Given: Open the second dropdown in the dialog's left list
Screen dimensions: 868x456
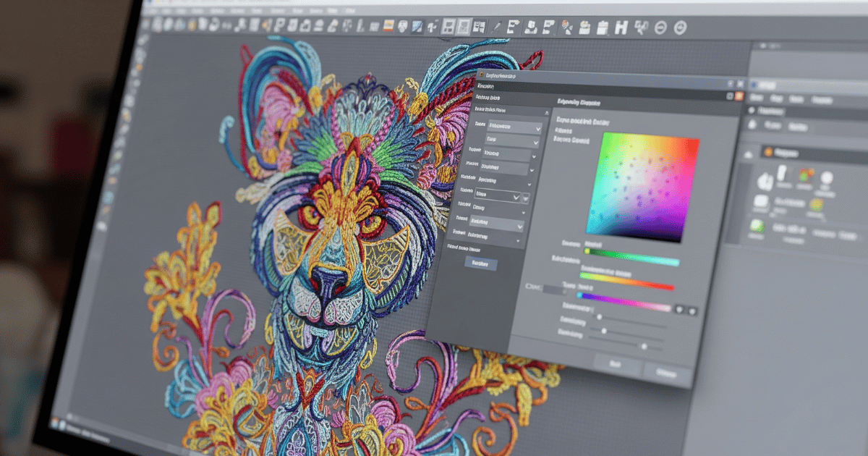Looking at the screenshot, I should 511,139.
